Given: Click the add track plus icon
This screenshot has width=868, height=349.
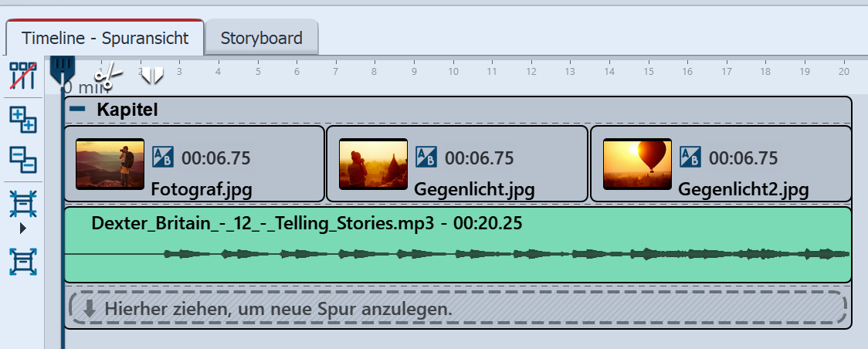Looking at the screenshot, I should pyautogui.click(x=22, y=119).
